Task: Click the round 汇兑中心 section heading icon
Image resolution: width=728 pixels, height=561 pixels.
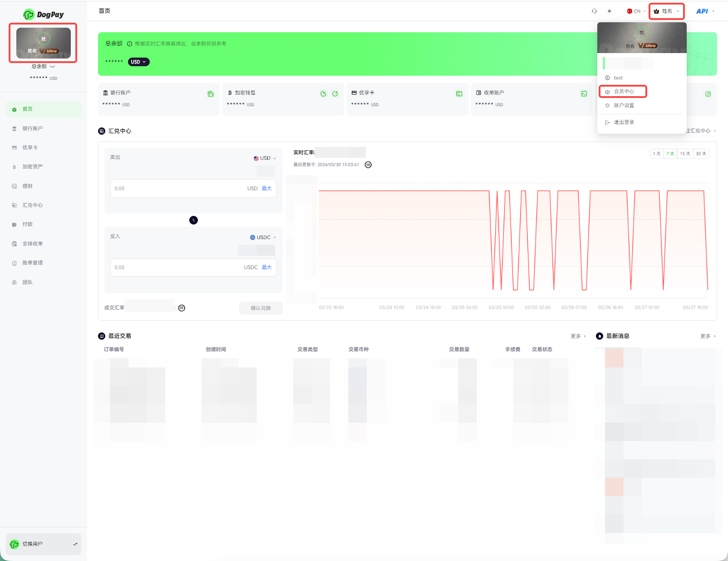Action: (102, 131)
